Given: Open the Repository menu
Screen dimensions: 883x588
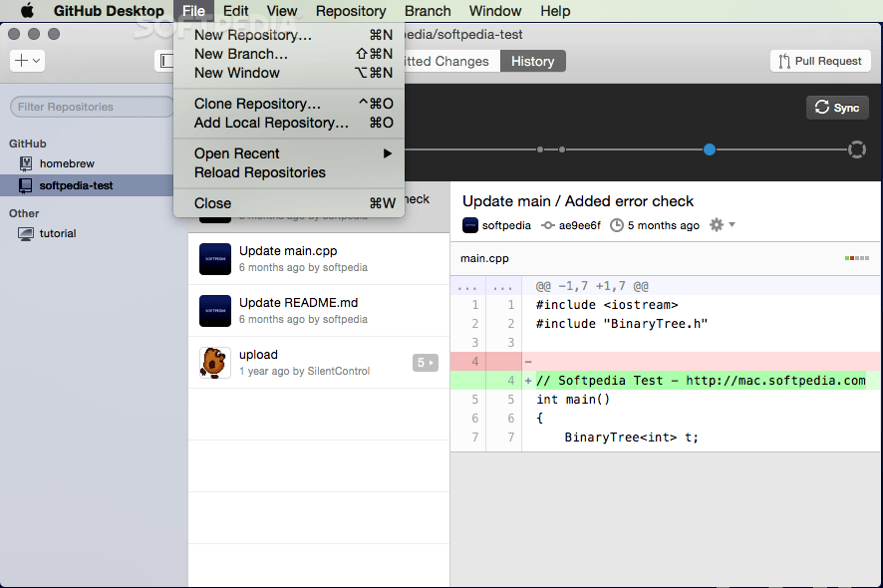Looking at the screenshot, I should [351, 11].
